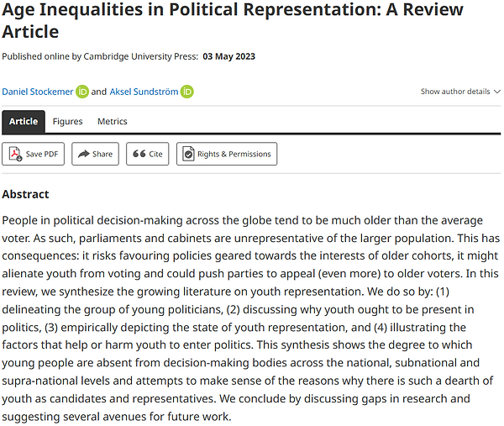Select the Article tab
This screenshot has width=504, height=426.
click(x=24, y=121)
